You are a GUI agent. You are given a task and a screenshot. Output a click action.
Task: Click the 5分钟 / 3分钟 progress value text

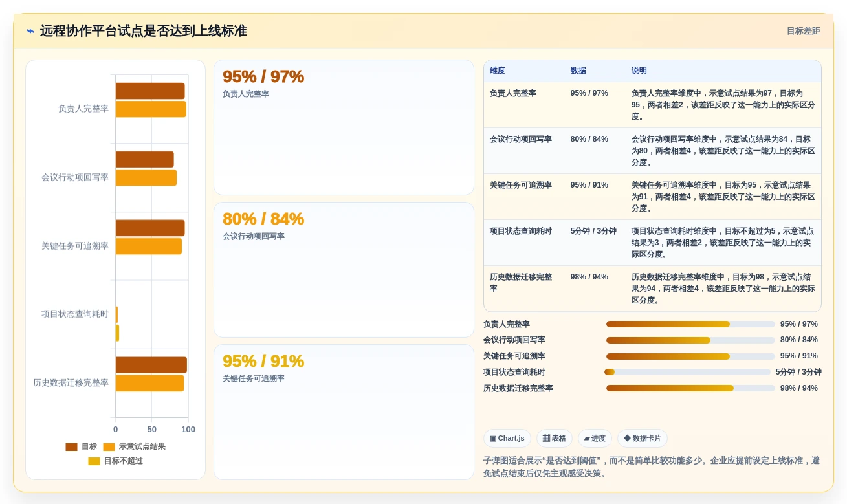[x=798, y=372]
